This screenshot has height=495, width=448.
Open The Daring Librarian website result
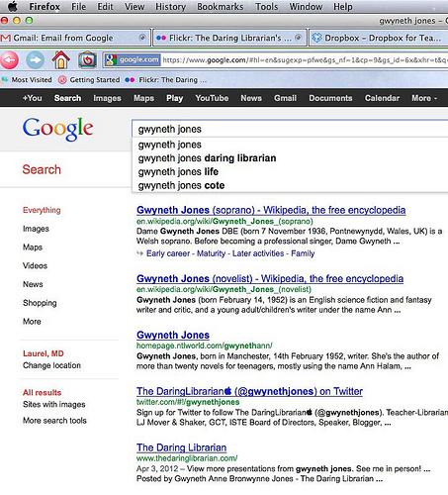181,447
